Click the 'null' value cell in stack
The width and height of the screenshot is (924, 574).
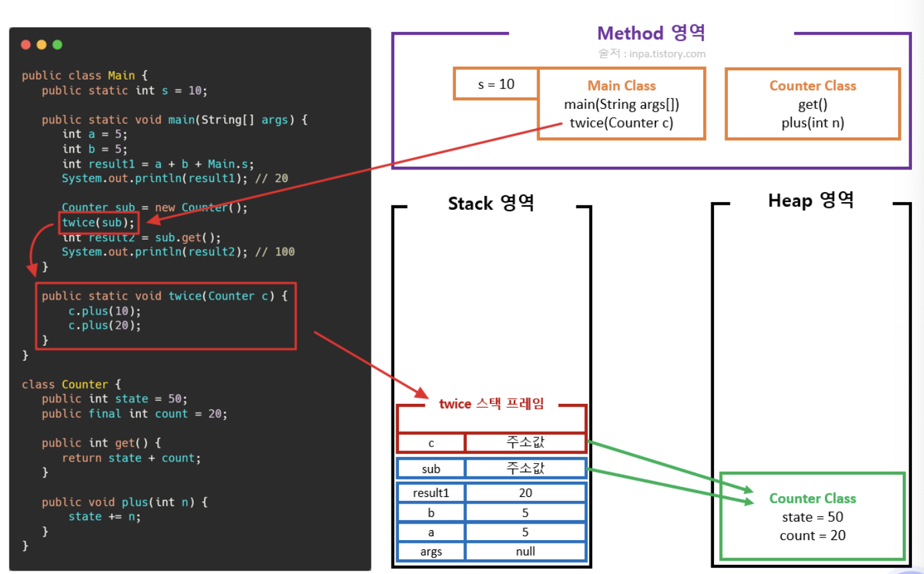tap(525, 551)
